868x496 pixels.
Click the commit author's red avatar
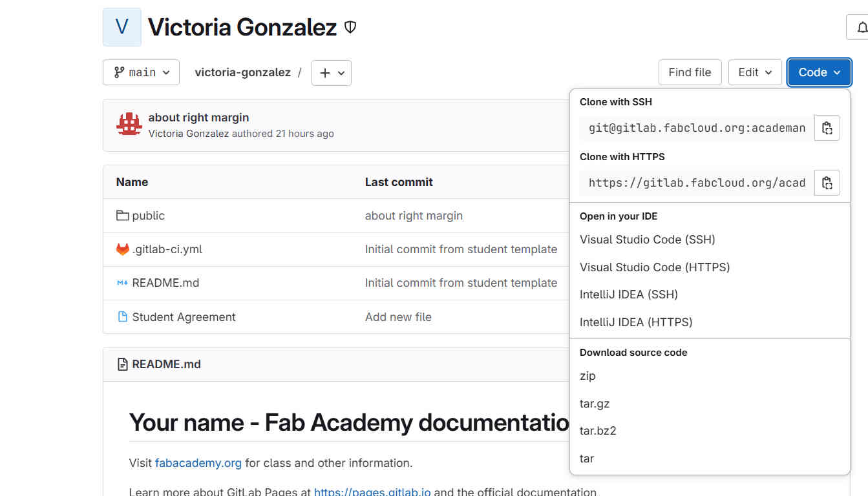coord(129,124)
